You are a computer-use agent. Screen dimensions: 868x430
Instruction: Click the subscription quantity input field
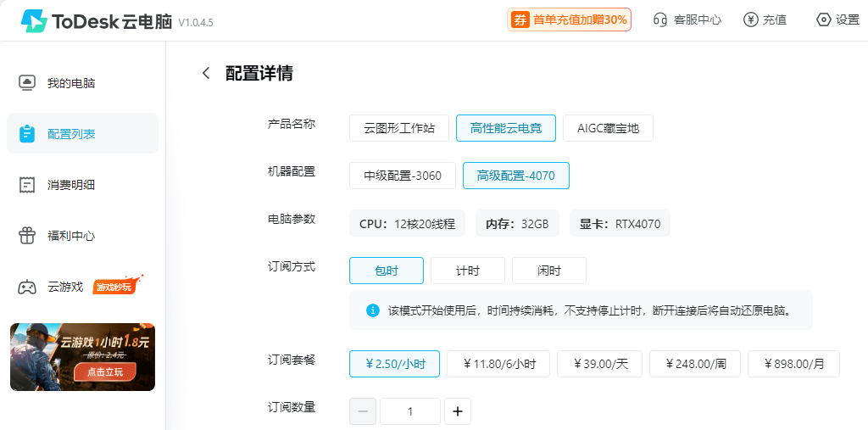pos(410,411)
